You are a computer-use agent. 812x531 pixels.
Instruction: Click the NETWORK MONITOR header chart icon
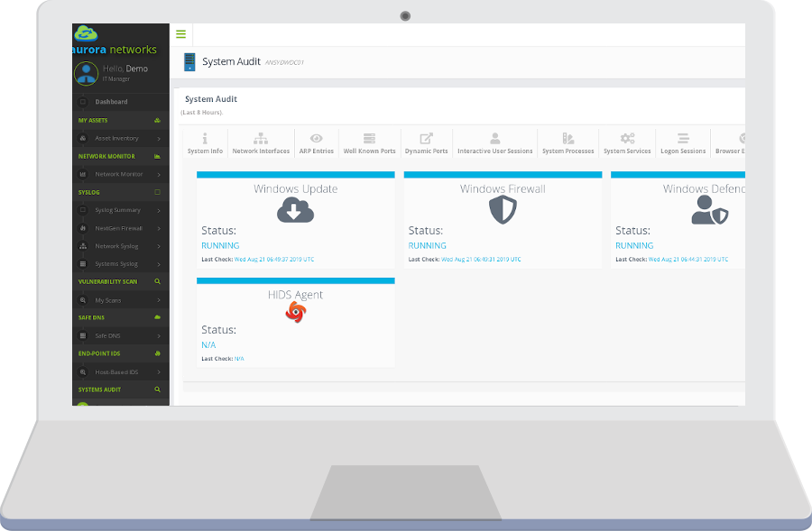[157, 156]
